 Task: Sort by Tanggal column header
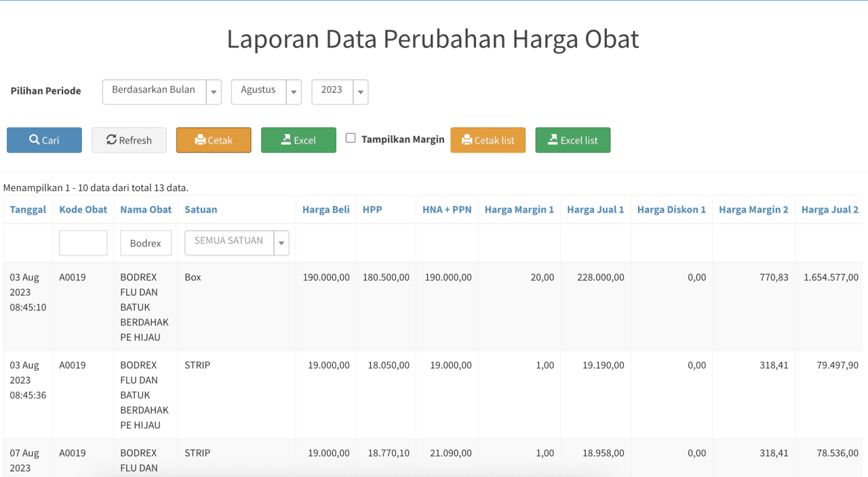(28, 209)
